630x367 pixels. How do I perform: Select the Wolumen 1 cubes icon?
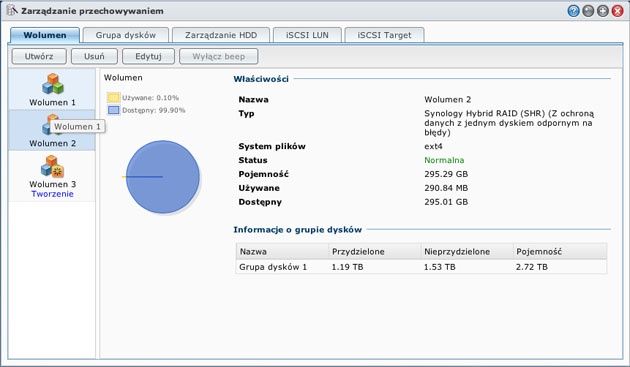[x=53, y=84]
